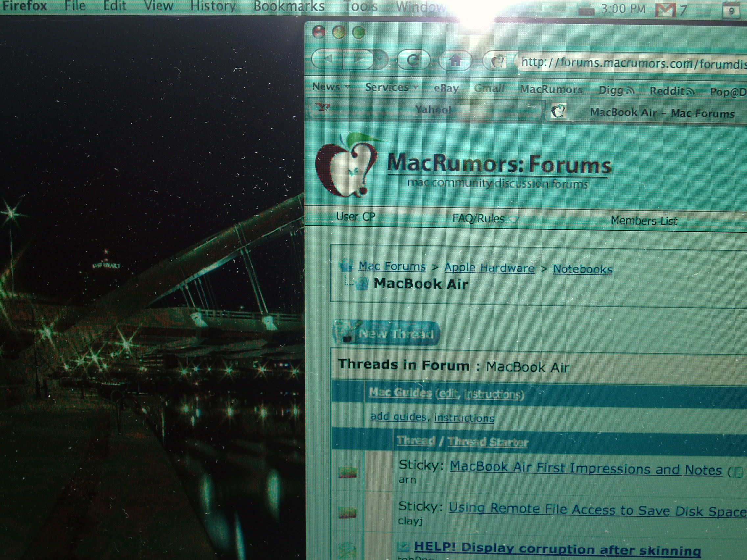Screen dimensions: 747x560
Task: Open the Apple Hardware breadcrumb link
Action: tap(489, 268)
